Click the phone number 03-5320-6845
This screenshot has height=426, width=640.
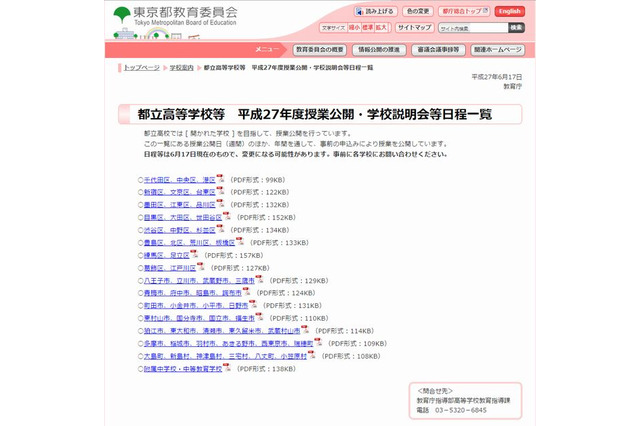[x=461, y=410]
